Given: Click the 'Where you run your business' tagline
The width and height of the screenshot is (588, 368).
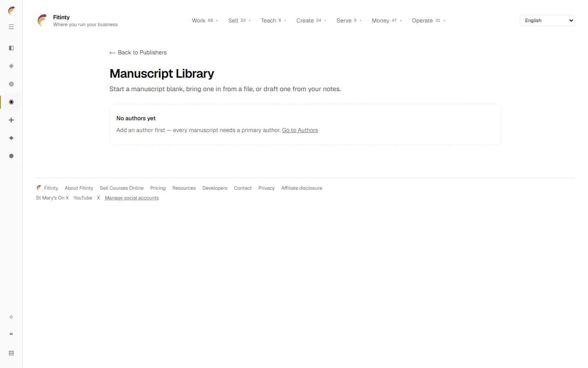Looking at the screenshot, I should pos(85,25).
